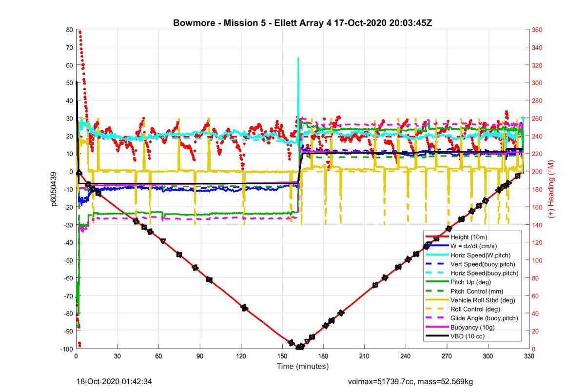Click the left y-axis tick label '-100'
Viewport: 585px width, 392px height.
(66, 349)
